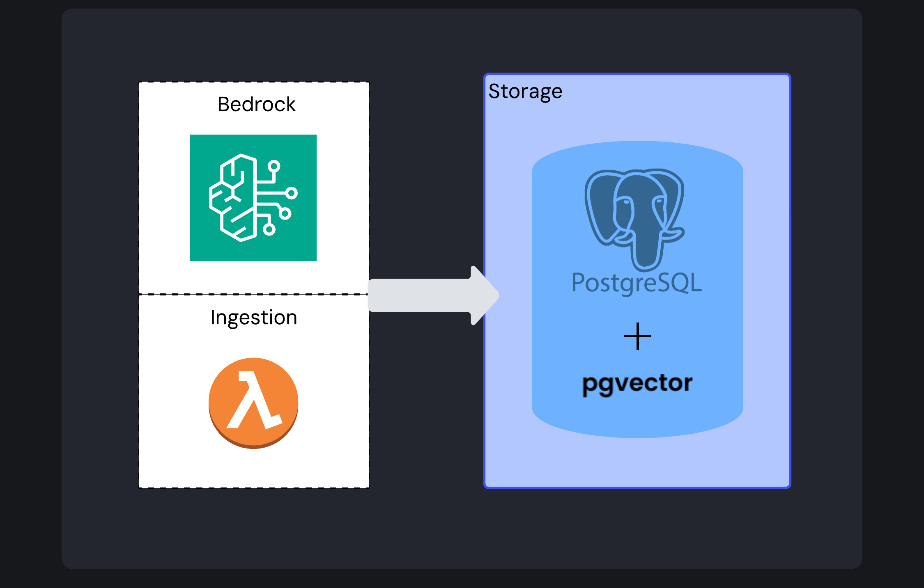The height and width of the screenshot is (588, 924).
Task: Click the green Bedrock brain icon
Action: (x=253, y=198)
